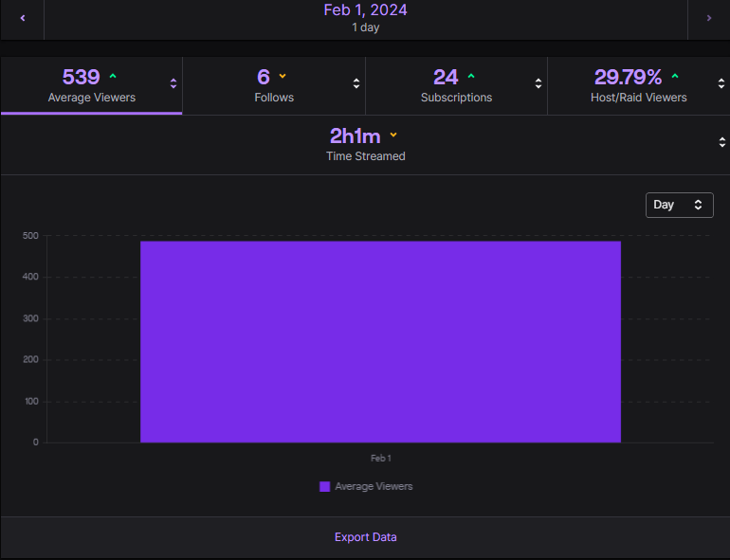
Task: Click the Feb 1 x-axis label
Action: (x=381, y=459)
